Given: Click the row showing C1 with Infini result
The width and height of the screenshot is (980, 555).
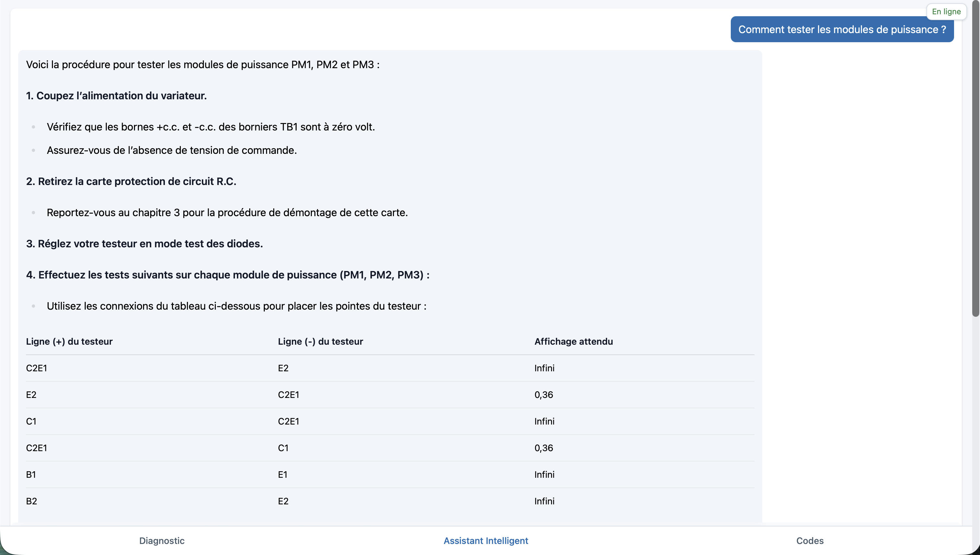Looking at the screenshot, I should click(x=390, y=421).
